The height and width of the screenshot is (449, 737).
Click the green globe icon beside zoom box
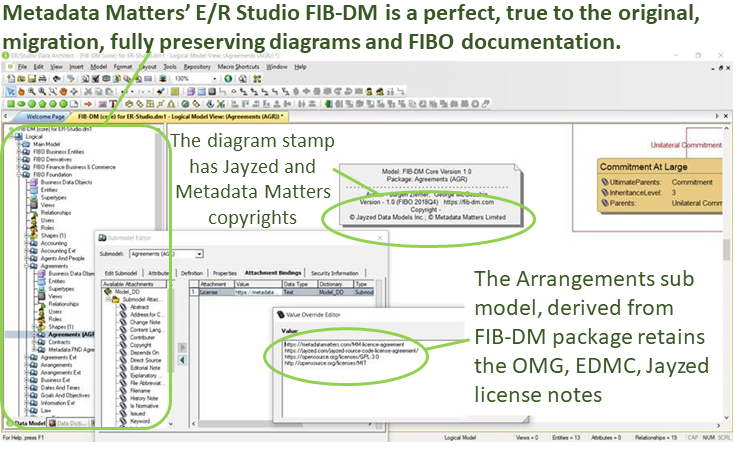pyautogui.click(x=228, y=79)
